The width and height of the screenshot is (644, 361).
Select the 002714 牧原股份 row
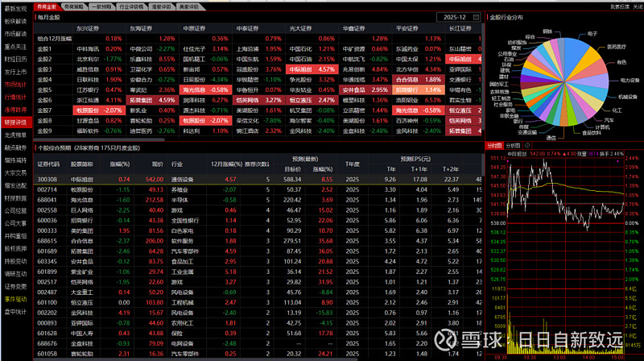tap(258, 189)
